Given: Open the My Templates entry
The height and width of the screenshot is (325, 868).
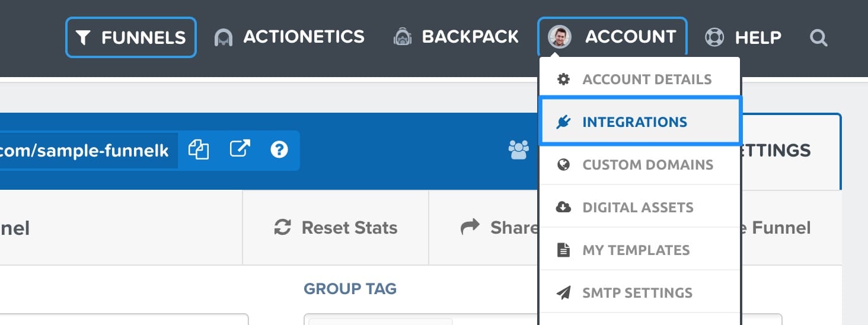Looking at the screenshot, I should (x=640, y=250).
